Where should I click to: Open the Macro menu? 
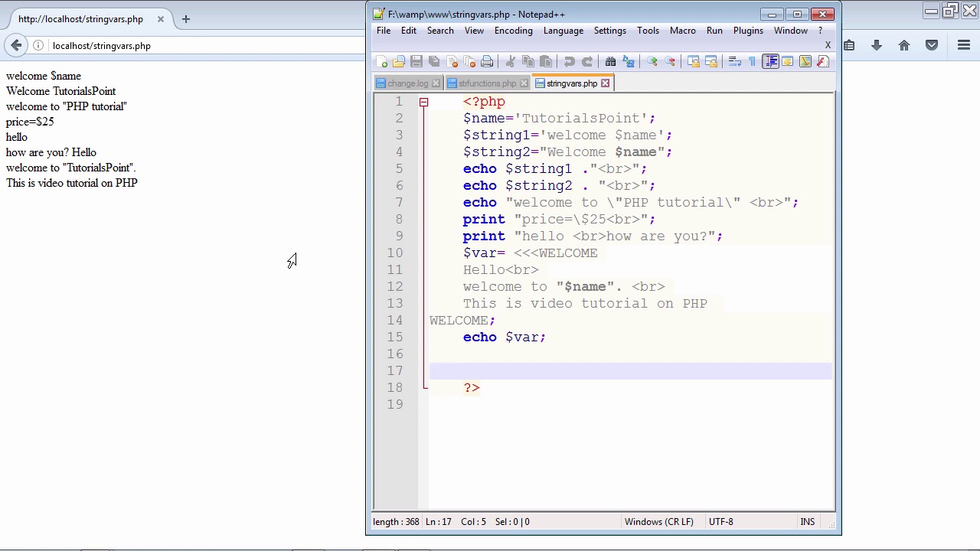click(x=683, y=31)
